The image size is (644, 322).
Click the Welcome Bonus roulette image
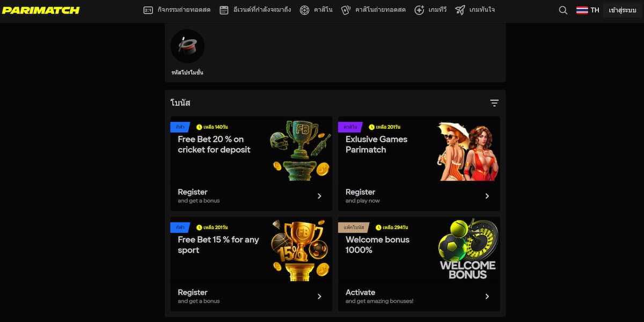pos(468,248)
